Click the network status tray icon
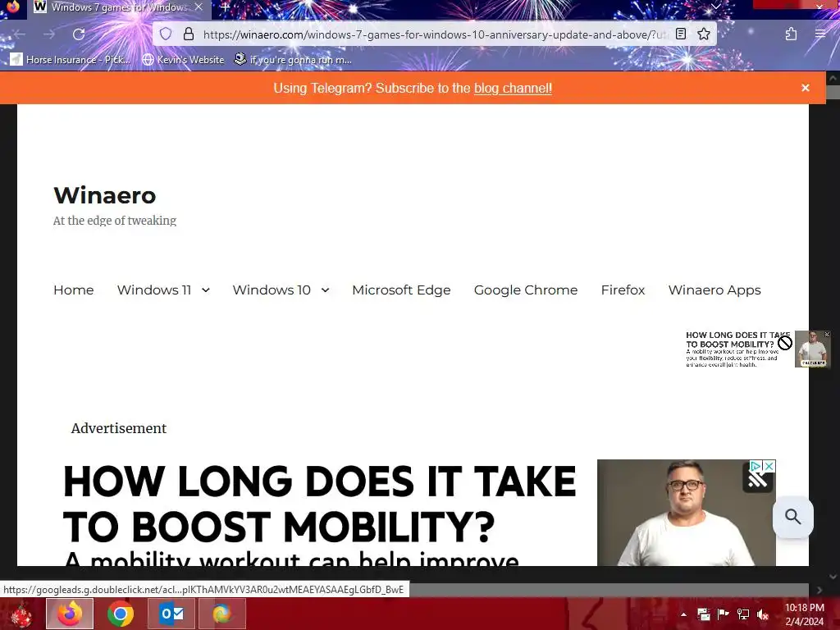Image resolution: width=840 pixels, height=630 pixels. tap(742, 614)
